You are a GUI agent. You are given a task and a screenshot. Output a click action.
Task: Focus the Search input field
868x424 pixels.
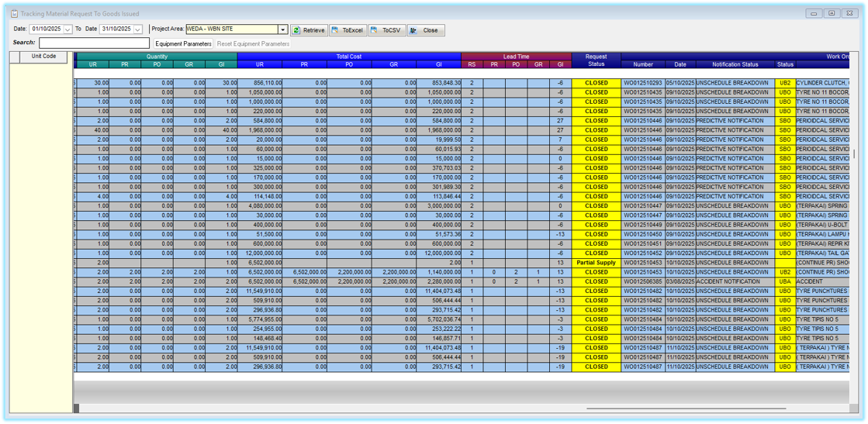[x=94, y=43]
